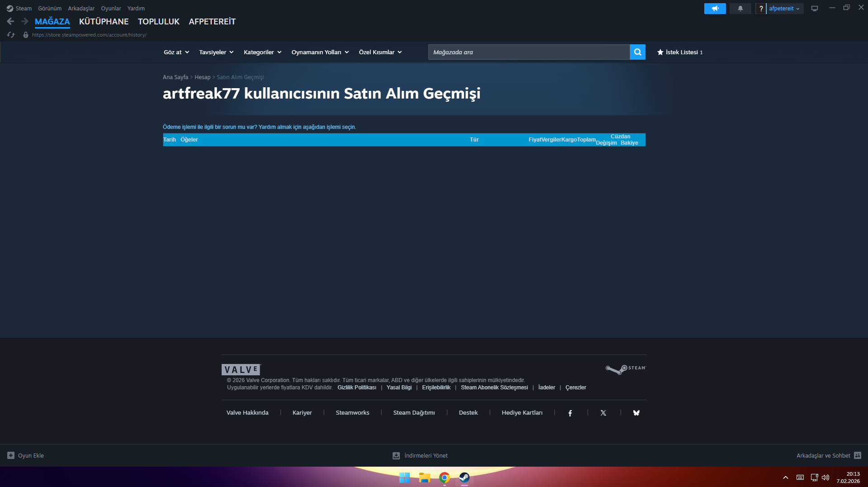Switch to Big Picture mode icon
Image resolution: width=868 pixels, height=487 pixels.
(x=814, y=9)
